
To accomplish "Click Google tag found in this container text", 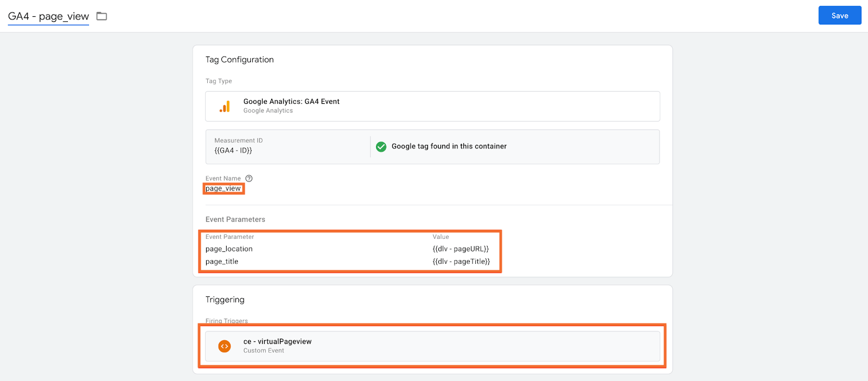I will click(x=449, y=147).
